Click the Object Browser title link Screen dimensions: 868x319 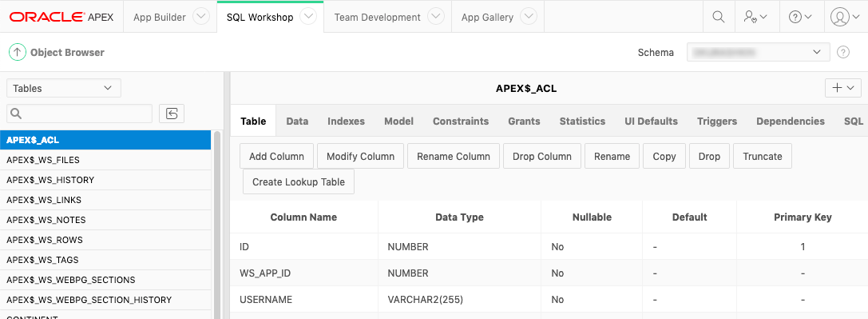coord(68,53)
